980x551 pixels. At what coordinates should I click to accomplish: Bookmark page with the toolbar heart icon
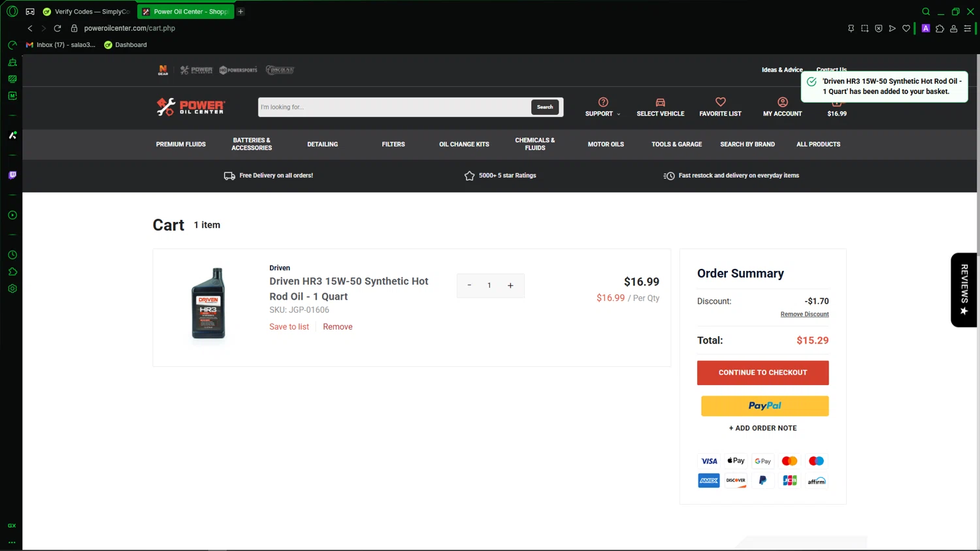pos(906,28)
